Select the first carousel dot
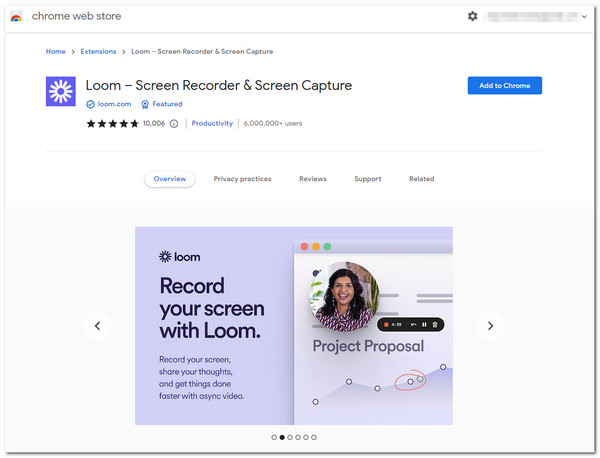Image resolution: width=600 pixels, height=458 pixels. [x=274, y=437]
